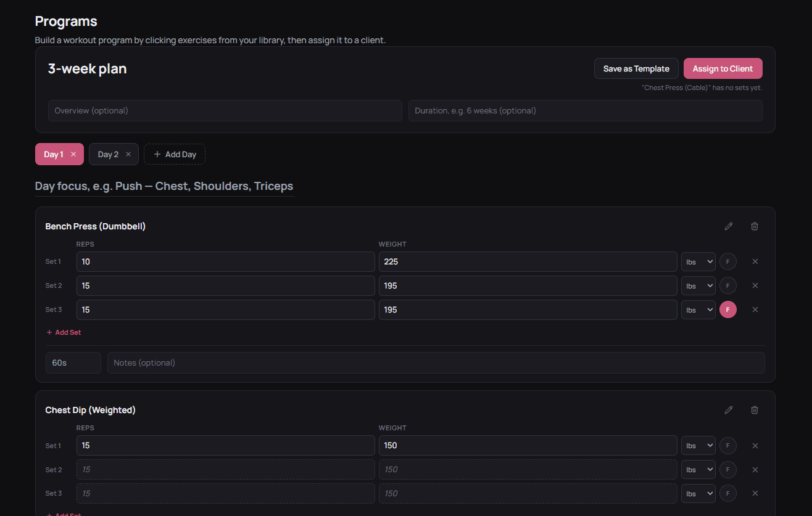Click the Bench Press Set 1 weight field showing 225
The image size is (812, 516).
click(x=528, y=261)
